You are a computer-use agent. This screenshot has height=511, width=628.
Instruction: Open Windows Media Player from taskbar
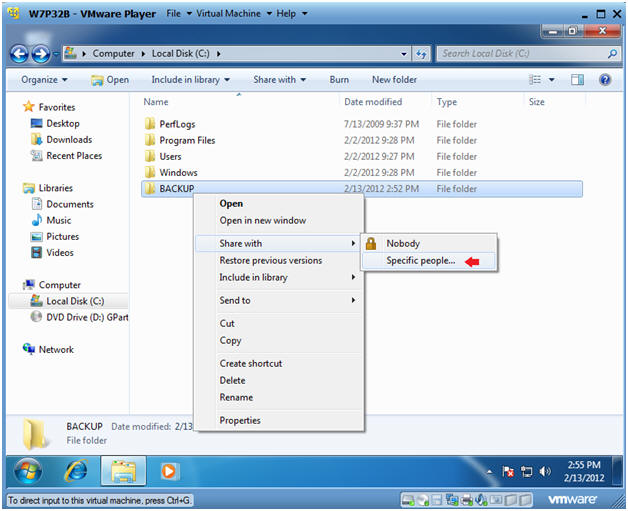pyautogui.click(x=169, y=471)
